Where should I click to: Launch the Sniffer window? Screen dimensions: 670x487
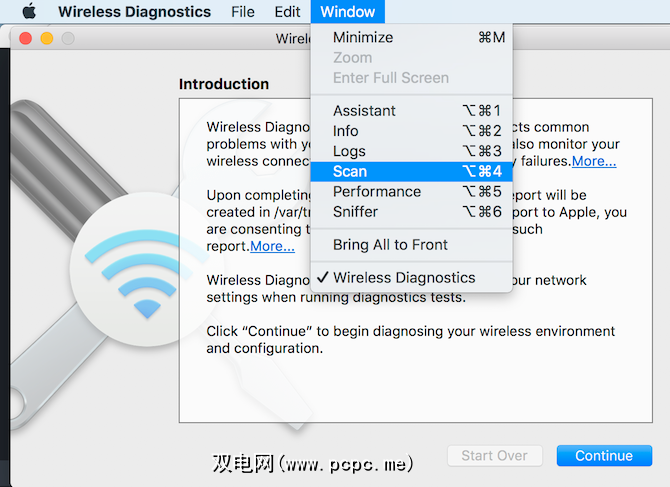point(356,211)
